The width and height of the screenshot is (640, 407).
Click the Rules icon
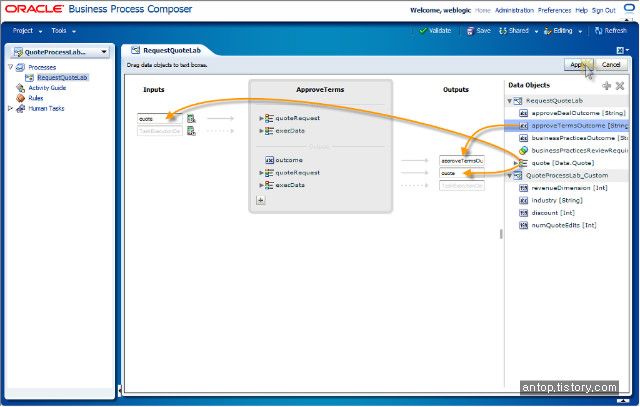20,98
